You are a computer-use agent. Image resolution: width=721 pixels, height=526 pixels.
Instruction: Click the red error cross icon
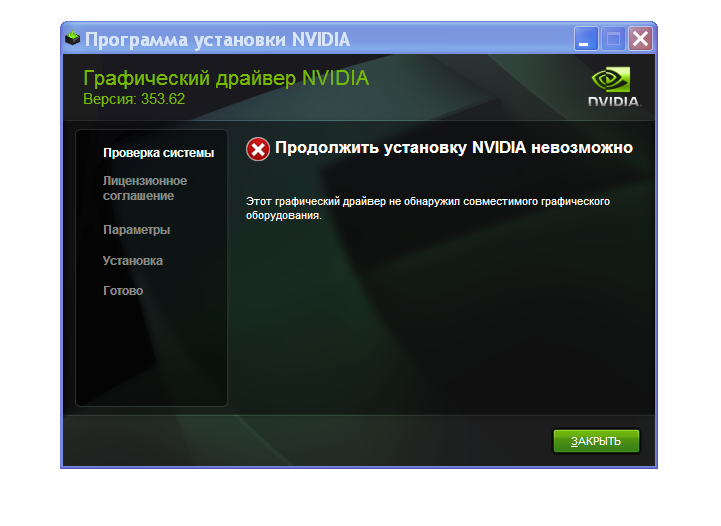pos(258,149)
